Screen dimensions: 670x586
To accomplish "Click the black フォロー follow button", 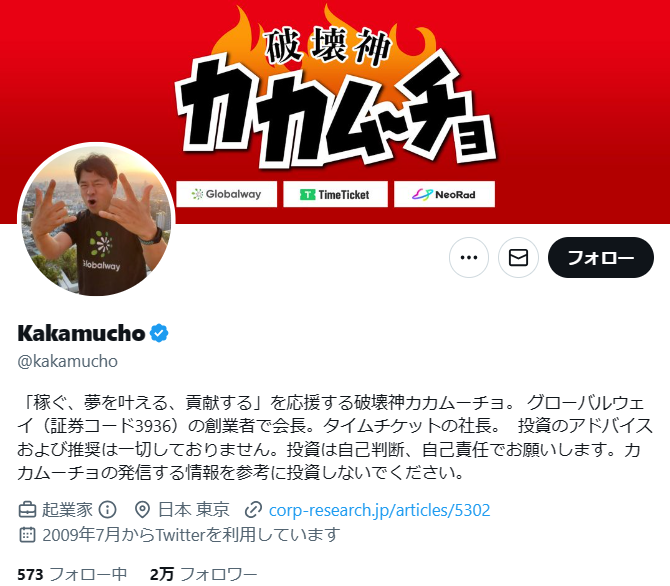I will pyautogui.click(x=600, y=257).
